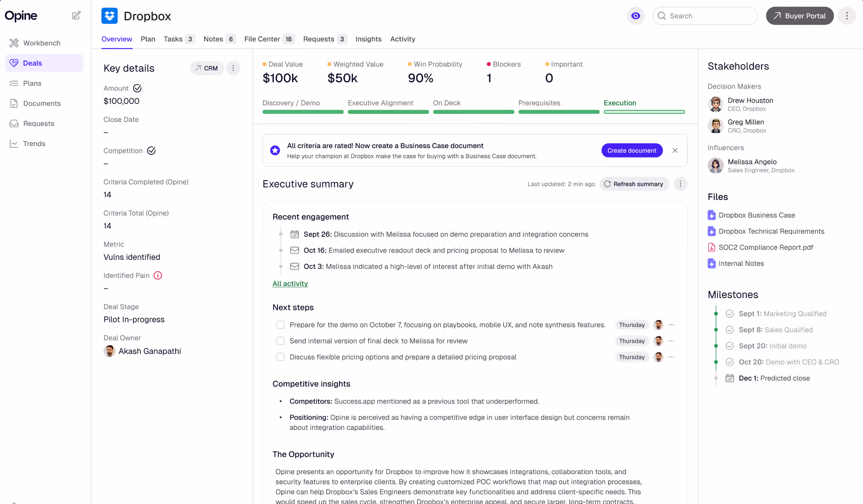
Task: Select the Prerequisites stage label
Action: (x=539, y=103)
